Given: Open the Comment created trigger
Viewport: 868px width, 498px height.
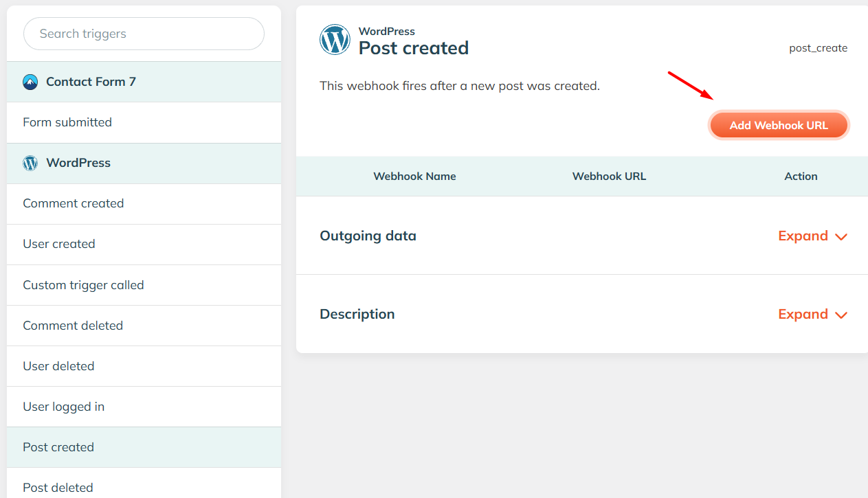Looking at the screenshot, I should point(73,203).
